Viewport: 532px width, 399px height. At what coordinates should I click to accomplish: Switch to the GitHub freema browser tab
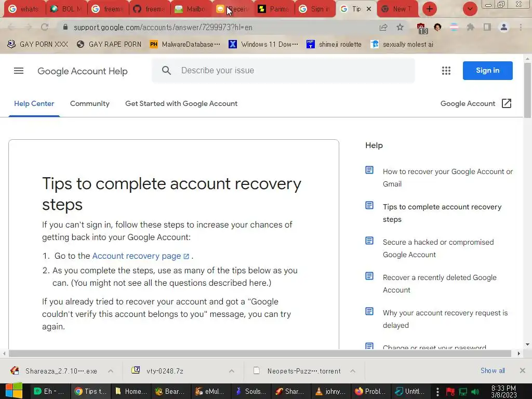tap(150, 9)
